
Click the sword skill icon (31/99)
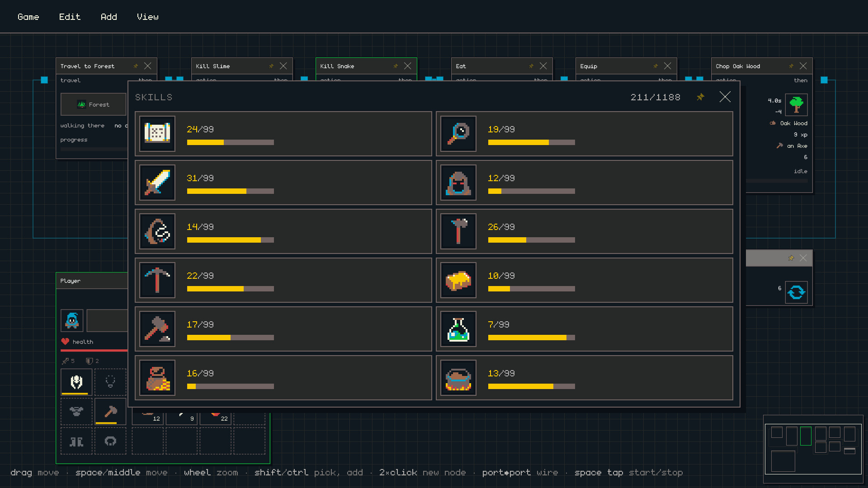click(x=157, y=183)
